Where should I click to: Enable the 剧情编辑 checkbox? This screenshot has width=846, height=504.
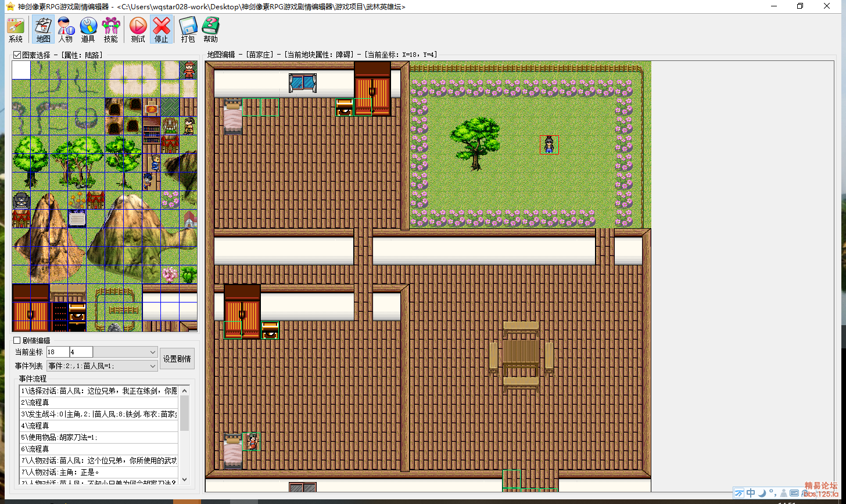[x=17, y=340]
